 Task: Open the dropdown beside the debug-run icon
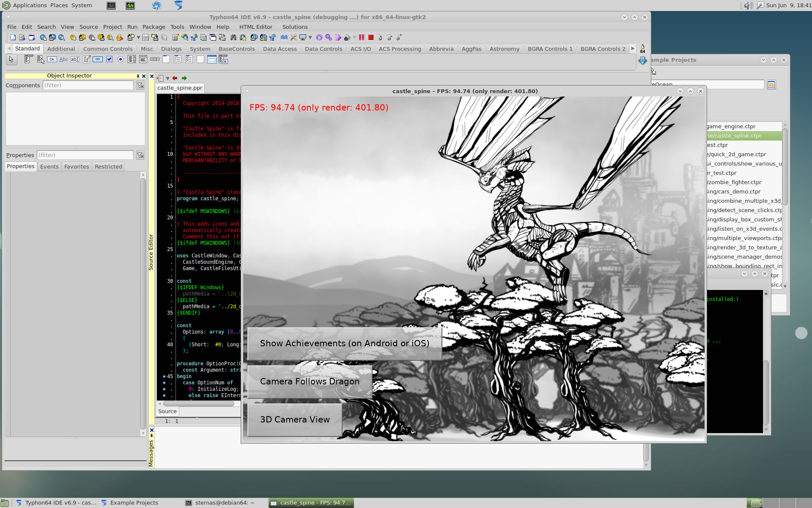[354, 38]
